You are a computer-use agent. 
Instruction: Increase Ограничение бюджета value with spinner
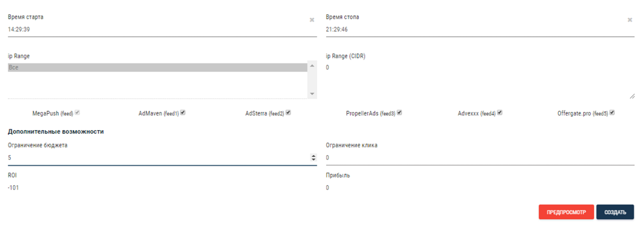[x=314, y=156]
